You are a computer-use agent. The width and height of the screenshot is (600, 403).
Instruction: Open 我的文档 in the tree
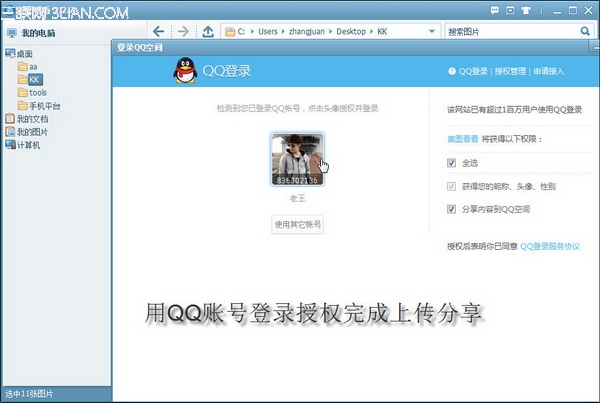pos(32,119)
